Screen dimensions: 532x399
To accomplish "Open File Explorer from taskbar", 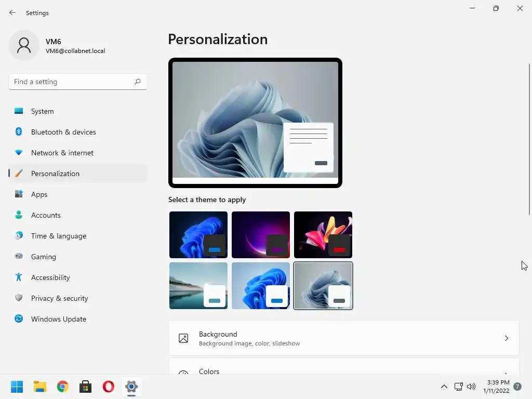I will (x=39, y=387).
